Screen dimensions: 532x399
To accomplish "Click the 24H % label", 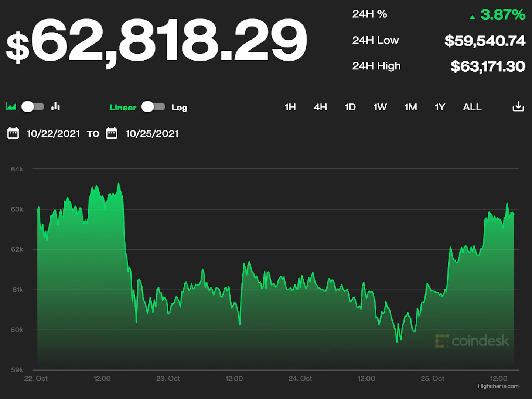I will coord(369,14).
